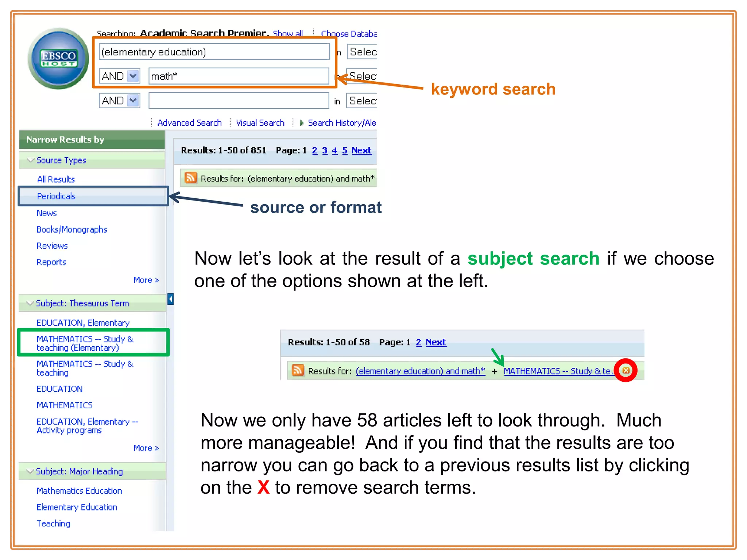Select EDUCATION, Elementary -- Activity programs

click(87, 426)
